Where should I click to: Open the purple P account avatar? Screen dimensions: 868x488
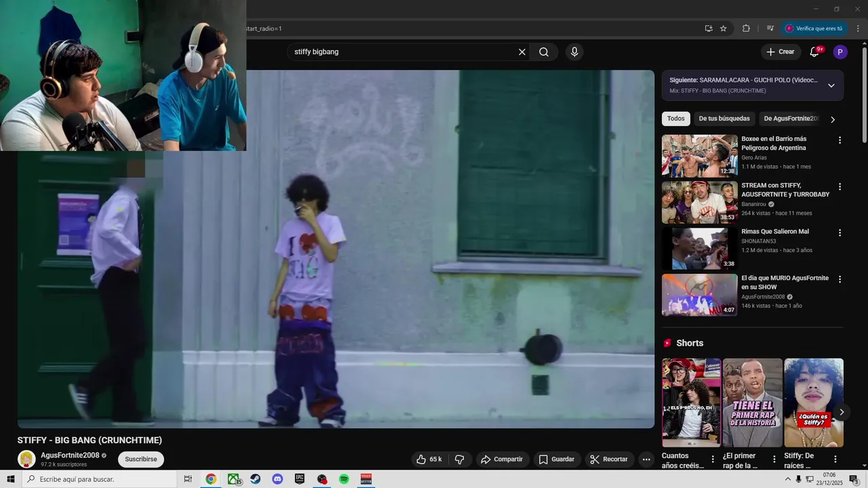coord(840,52)
